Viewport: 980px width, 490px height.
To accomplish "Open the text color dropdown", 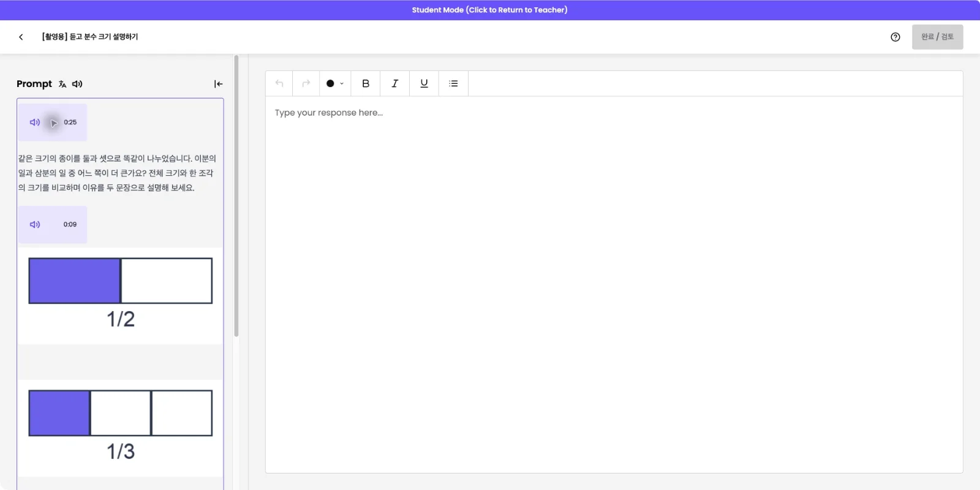I will [x=335, y=83].
